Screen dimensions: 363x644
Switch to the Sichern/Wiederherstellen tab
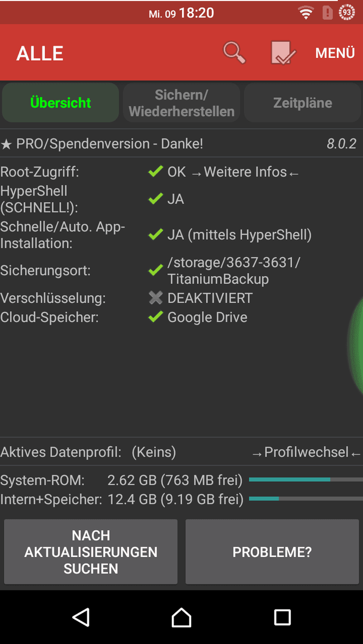pyautogui.click(x=181, y=103)
